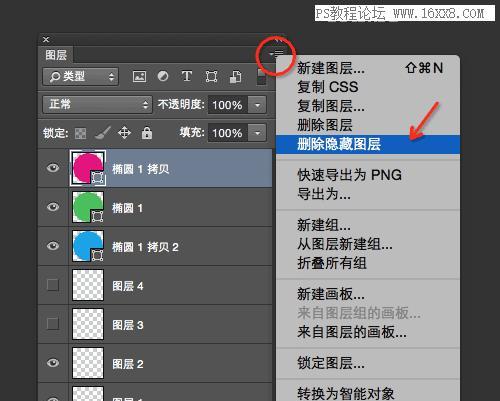Choose 复制 CSS menu entry

point(368,87)
